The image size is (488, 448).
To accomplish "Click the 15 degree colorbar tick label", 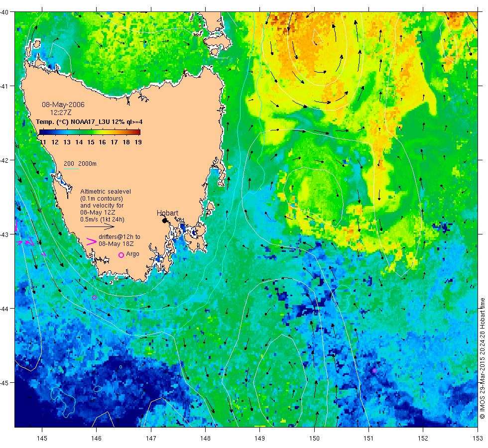I will click(x=91, y=142).
